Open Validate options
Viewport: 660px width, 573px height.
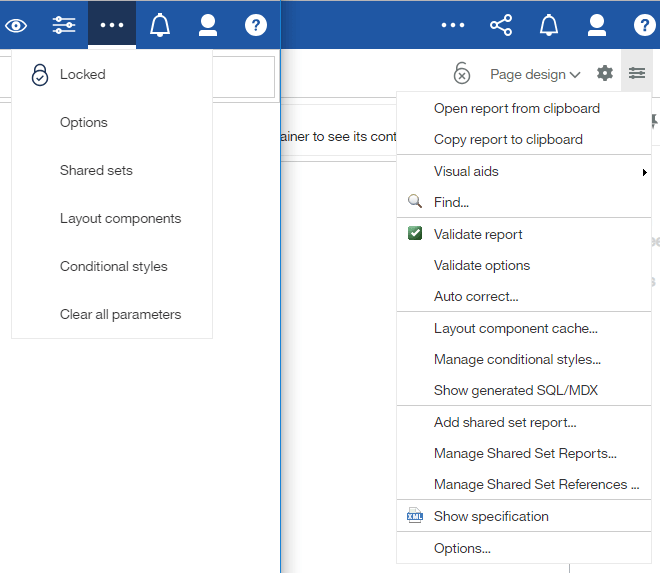click(x=524, y=266)
